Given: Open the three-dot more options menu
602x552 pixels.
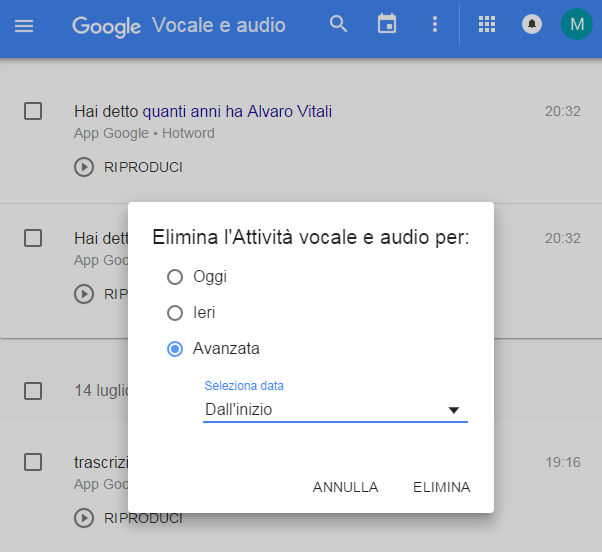Looking at the screenshot, I should coord(435,24).
